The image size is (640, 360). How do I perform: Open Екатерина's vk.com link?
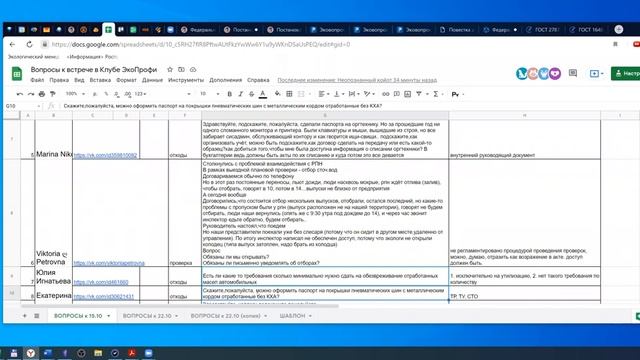(x=104, y=296)
